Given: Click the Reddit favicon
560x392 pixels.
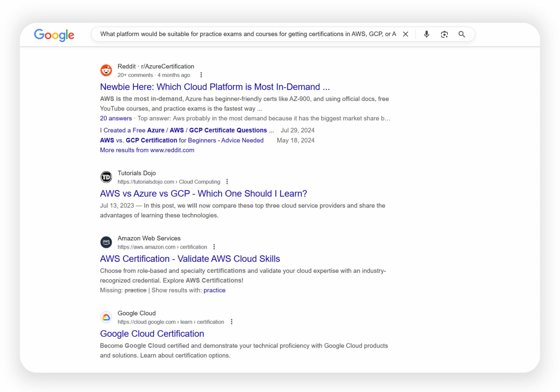Looking at the screenshot, I should [x=106, y=70].
